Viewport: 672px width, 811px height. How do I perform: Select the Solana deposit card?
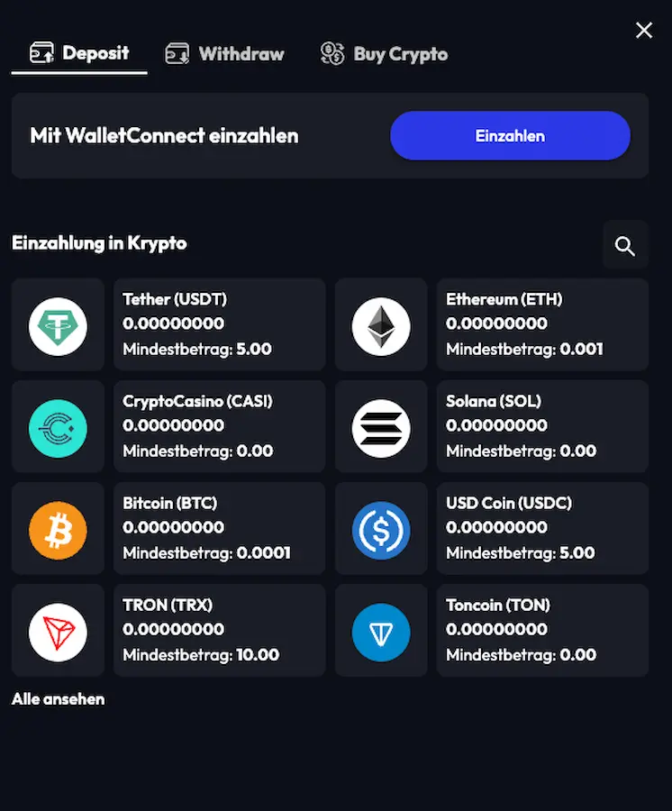(x=542, y=425)
